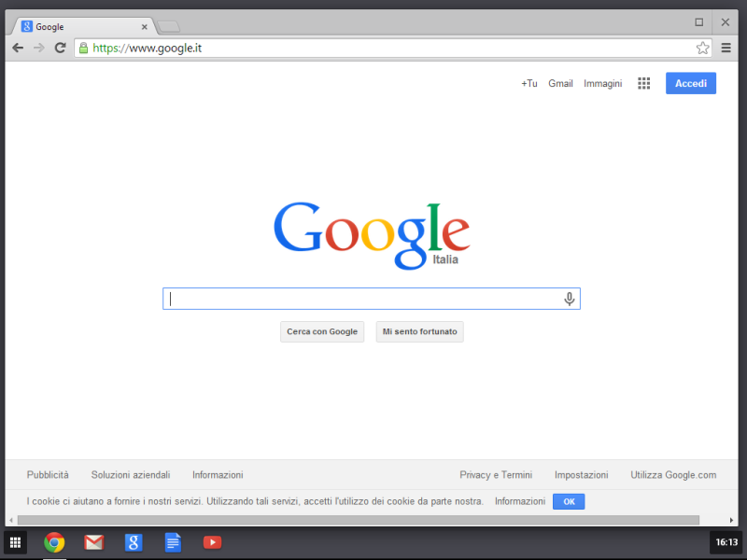Select the Google browser tab

[x=81, y=27]
